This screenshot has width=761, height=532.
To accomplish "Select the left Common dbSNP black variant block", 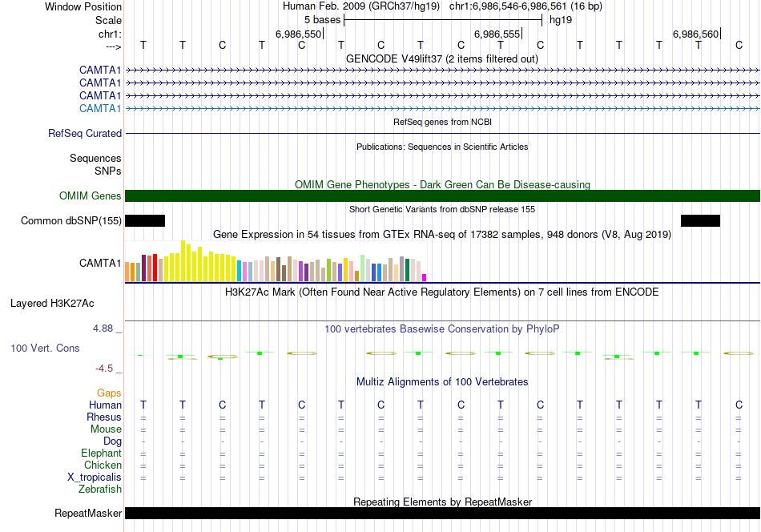I will click(145, 221).
